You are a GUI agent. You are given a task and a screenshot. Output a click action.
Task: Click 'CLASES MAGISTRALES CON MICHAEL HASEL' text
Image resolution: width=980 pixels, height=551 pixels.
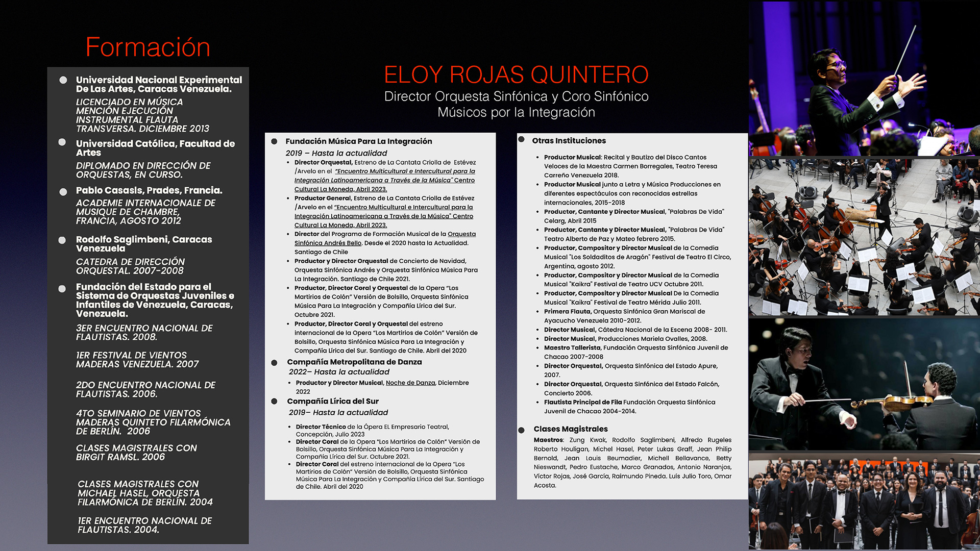[145, 493]
